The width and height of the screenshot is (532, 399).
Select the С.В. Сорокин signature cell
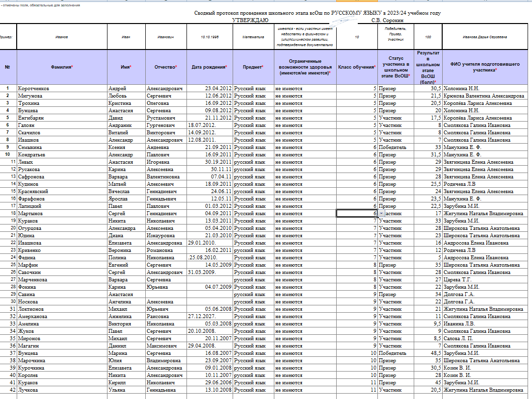click(x=387, y=20)
